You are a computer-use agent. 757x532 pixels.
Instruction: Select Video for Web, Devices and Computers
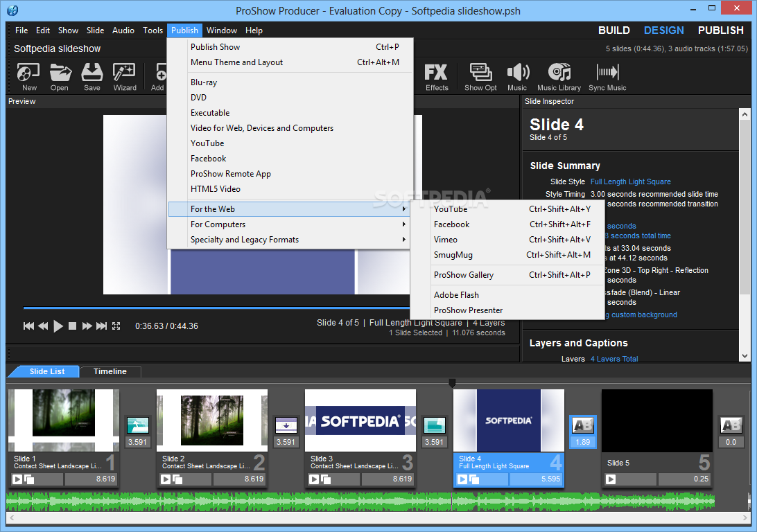pyautogui.click(x=290, y=128)
